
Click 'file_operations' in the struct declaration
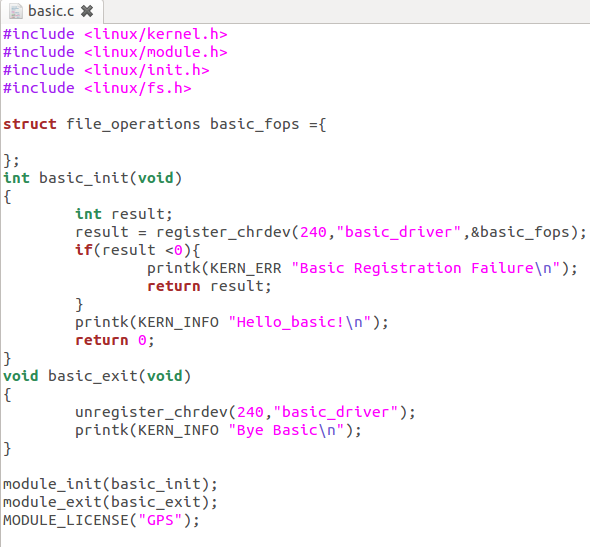pyautogui.click(x=133, y=124)
